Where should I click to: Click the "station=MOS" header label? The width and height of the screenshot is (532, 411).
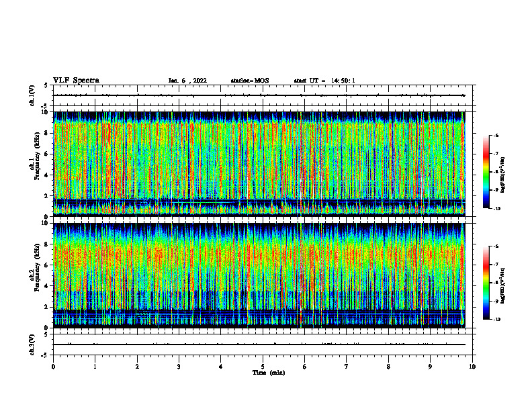250,81
